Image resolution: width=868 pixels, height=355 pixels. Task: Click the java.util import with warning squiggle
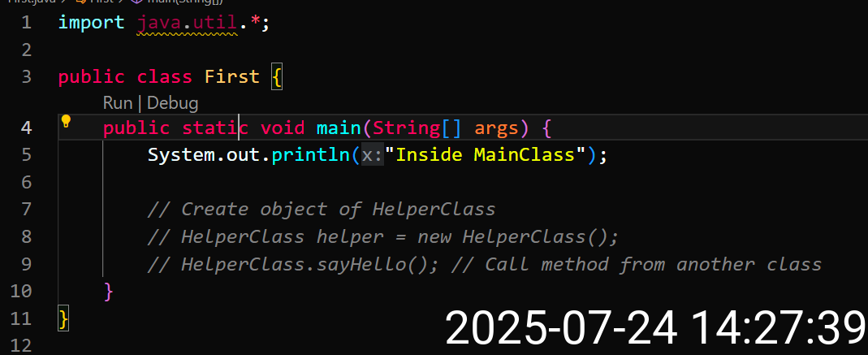[x=187, y=24]
